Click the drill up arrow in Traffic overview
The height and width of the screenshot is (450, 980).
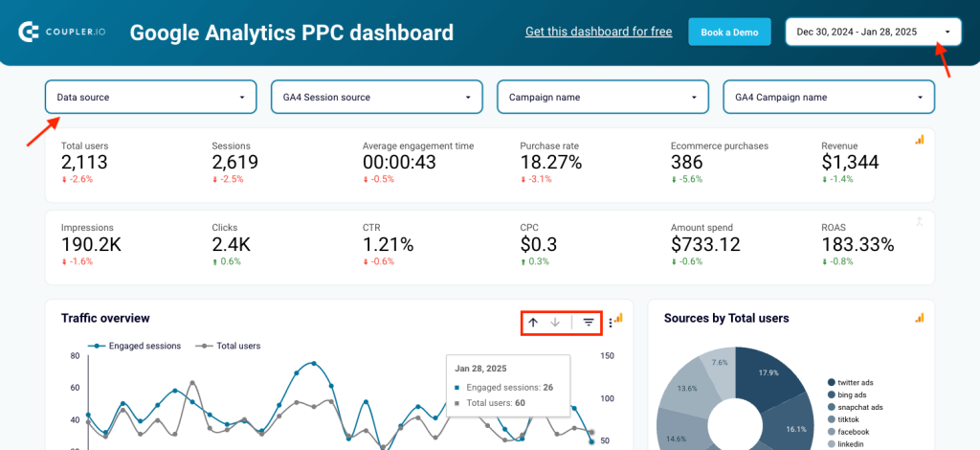(533, 323)
